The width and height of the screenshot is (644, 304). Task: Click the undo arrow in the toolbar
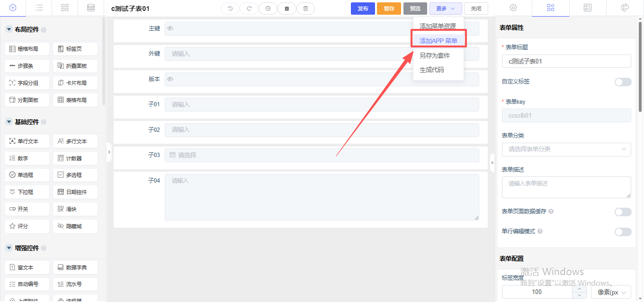click(230, 9)
